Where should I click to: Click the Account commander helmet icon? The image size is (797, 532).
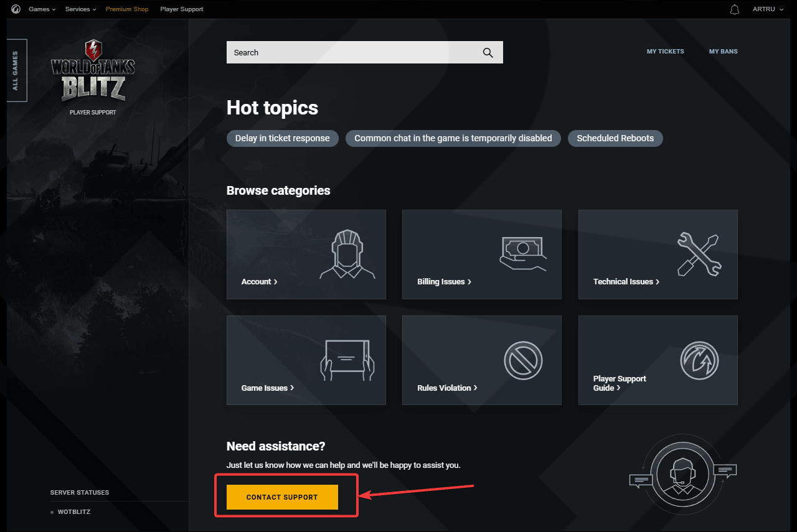[x=347, y=254]
